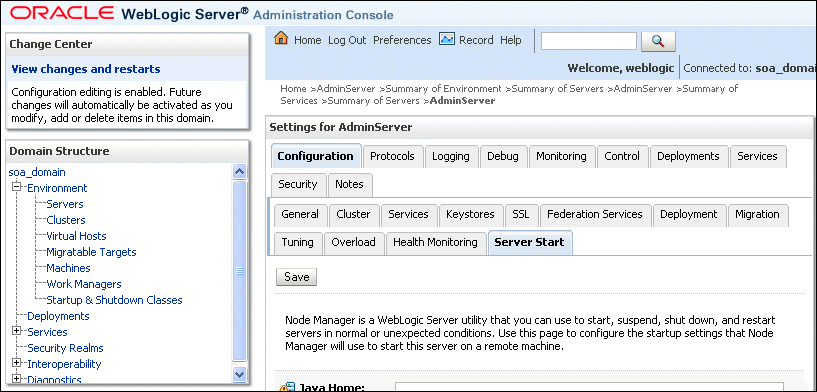817x392 pixels.
Task: Switch to the Protocols tab
Action: pos(392,156)
